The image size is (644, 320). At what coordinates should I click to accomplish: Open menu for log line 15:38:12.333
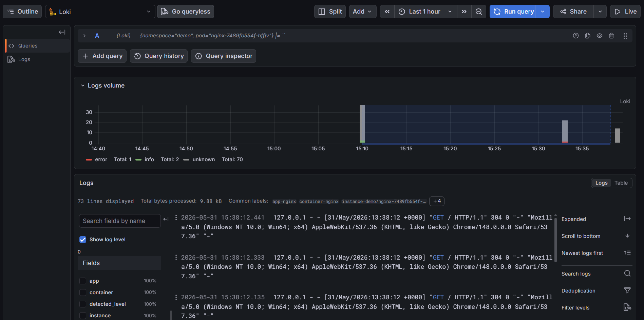(176, 258)
